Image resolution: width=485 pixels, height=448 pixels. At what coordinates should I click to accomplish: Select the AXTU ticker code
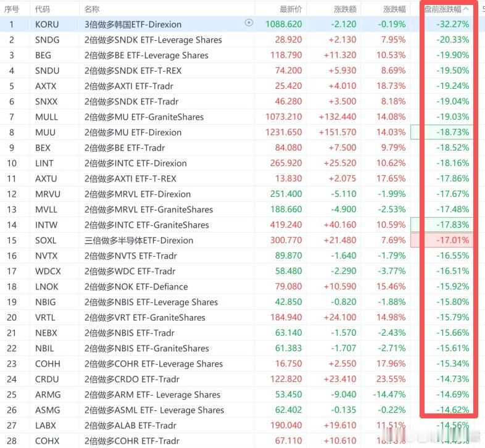(46, 179)
